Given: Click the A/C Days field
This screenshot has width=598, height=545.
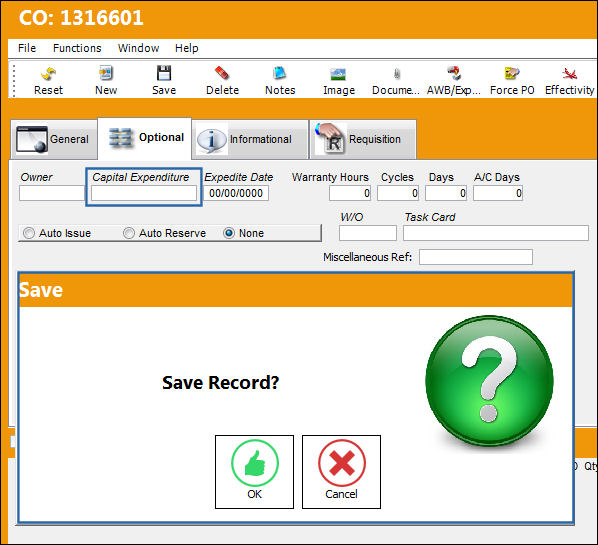Looking at the screenshot, I should coord(498,193).
